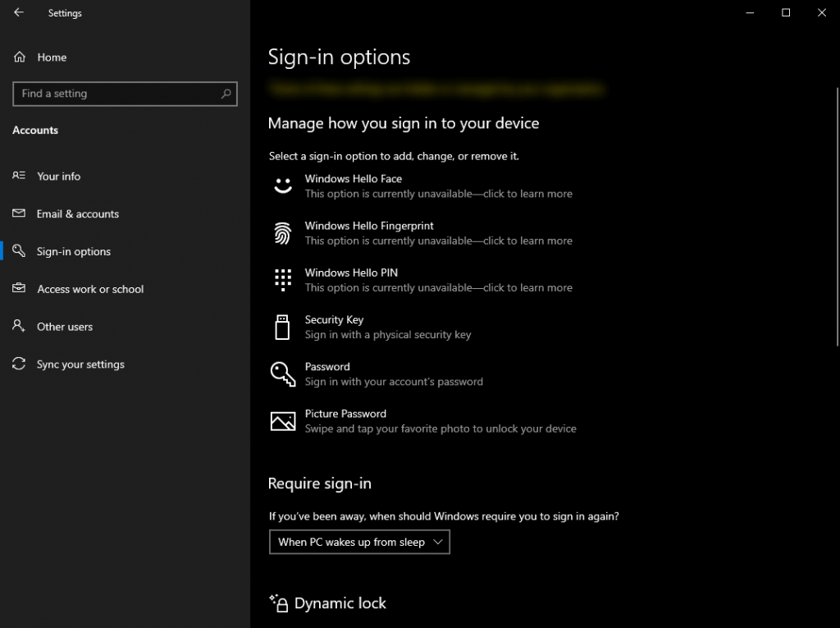Select the Your info person icon
Image resolution: width=840 pixels, height=628 pixels.
pos(19,176)
